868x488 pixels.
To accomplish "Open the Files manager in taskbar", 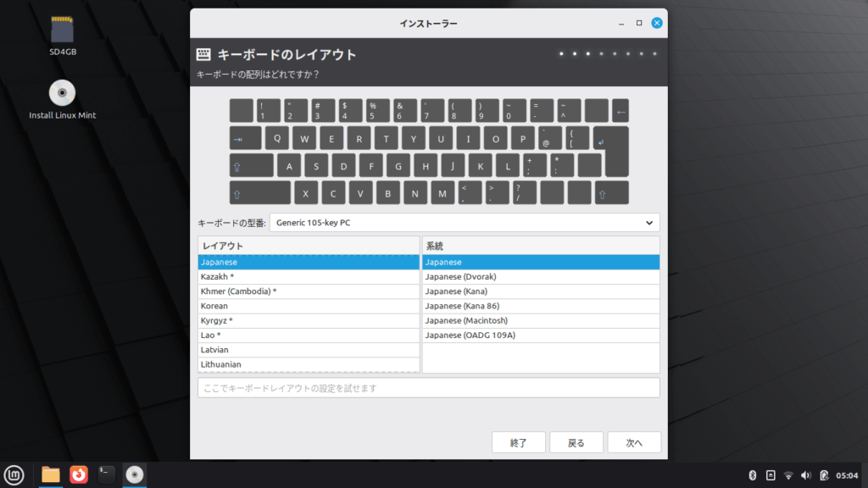I will point(51,474).
